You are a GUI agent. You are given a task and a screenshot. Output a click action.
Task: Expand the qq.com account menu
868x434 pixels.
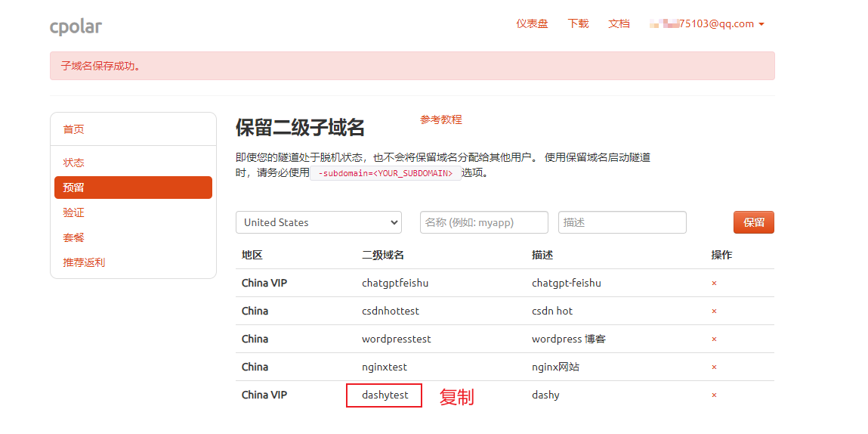pos(707,24)
